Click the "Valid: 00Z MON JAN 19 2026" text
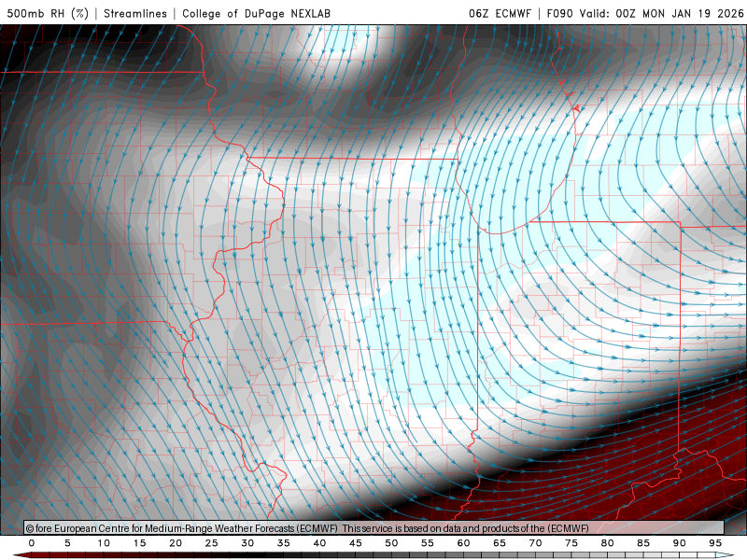The image size is (747, 560). point(662,13)
